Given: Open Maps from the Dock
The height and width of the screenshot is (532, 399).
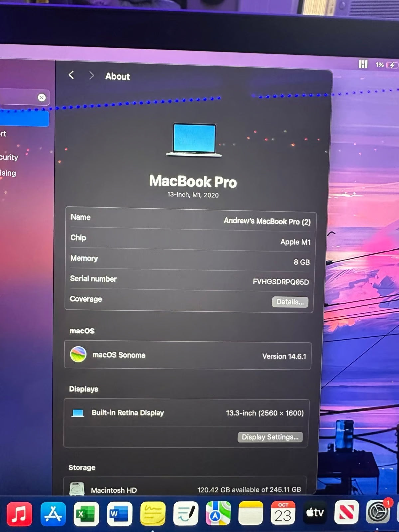Looking at the screenshot, I should click(218, 514).
